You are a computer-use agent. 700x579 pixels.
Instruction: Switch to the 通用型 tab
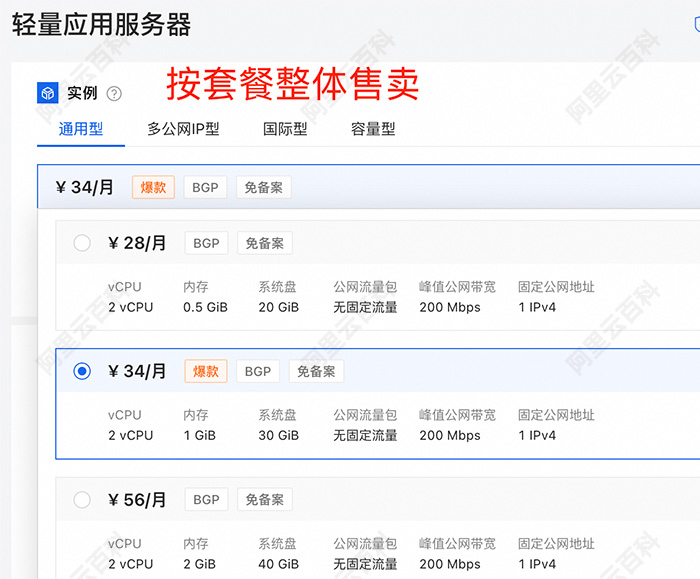(x=81, y=129)
